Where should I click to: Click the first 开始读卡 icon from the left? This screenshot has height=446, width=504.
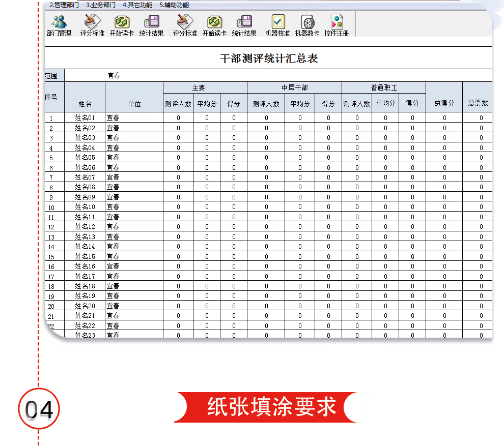(x=122, y=23)
